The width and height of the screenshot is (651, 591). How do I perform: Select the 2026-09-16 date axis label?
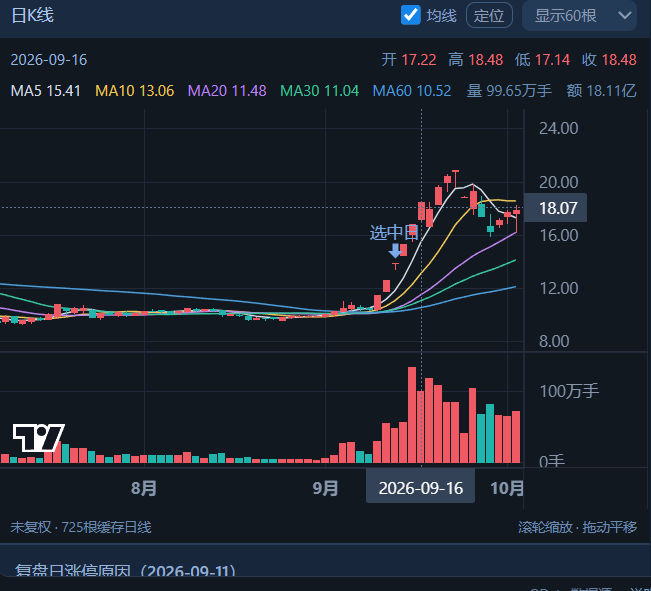[420, 488]
